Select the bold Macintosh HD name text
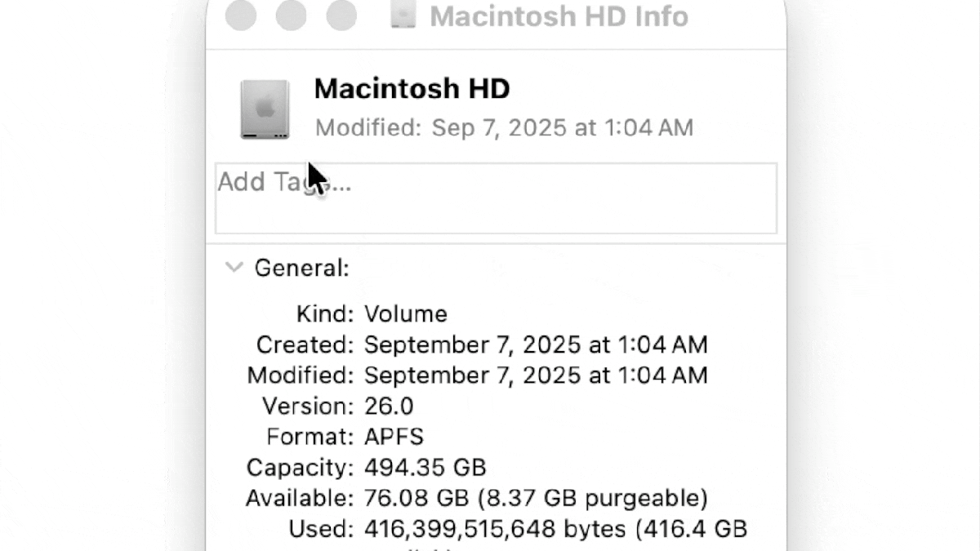Screen dimensions: 980x551 pyautogui.click(x=411, y=88)
